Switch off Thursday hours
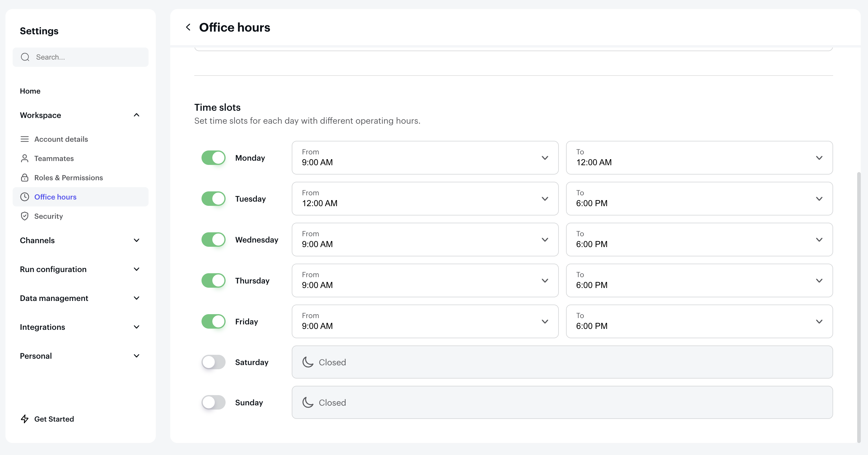This screenshot has height=455, width=868. (213, 280)
